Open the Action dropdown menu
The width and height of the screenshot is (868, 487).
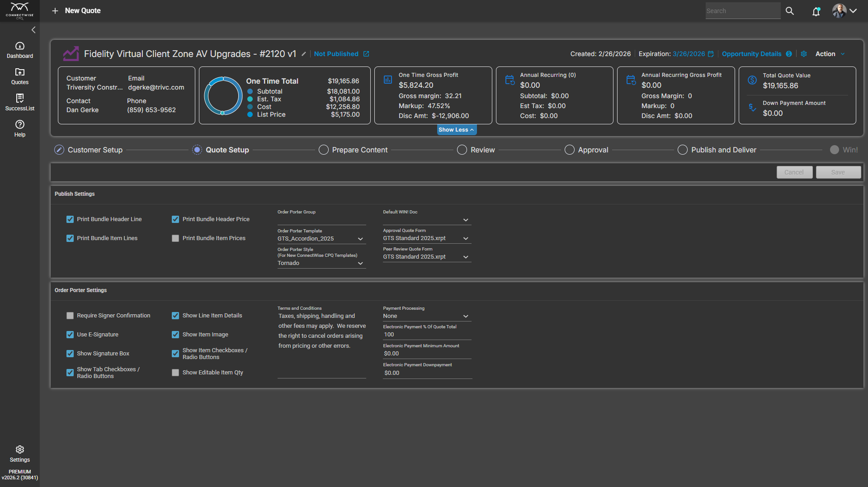pos(830,54)
